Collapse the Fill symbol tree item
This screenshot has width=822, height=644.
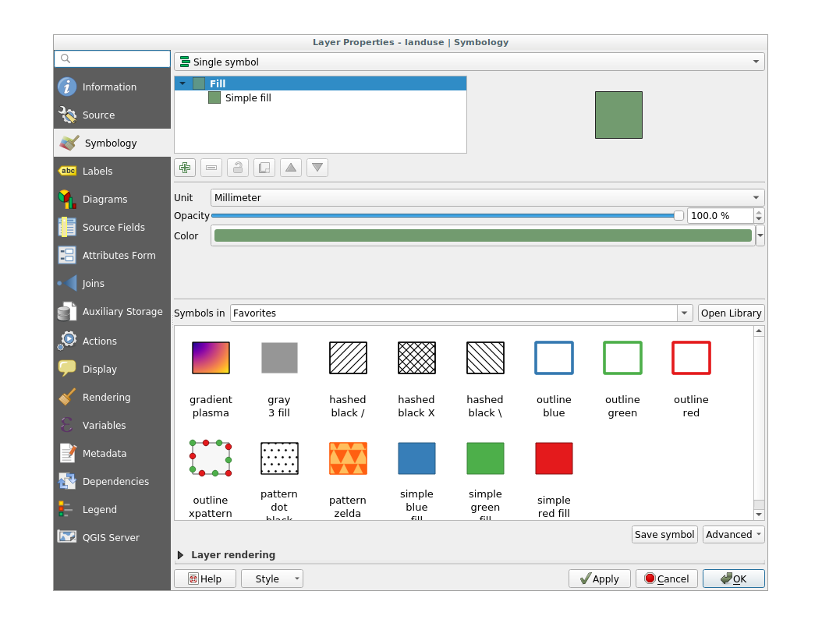click(x=182, y=83)
